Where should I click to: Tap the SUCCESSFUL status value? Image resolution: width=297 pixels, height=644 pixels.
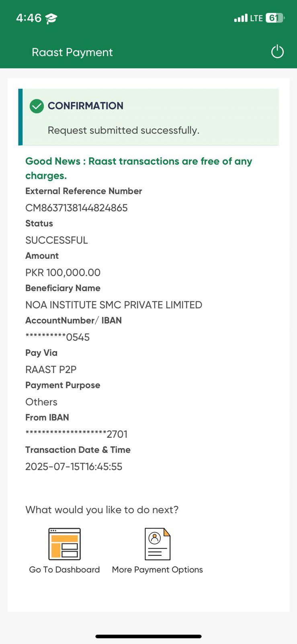click(57, 240)
